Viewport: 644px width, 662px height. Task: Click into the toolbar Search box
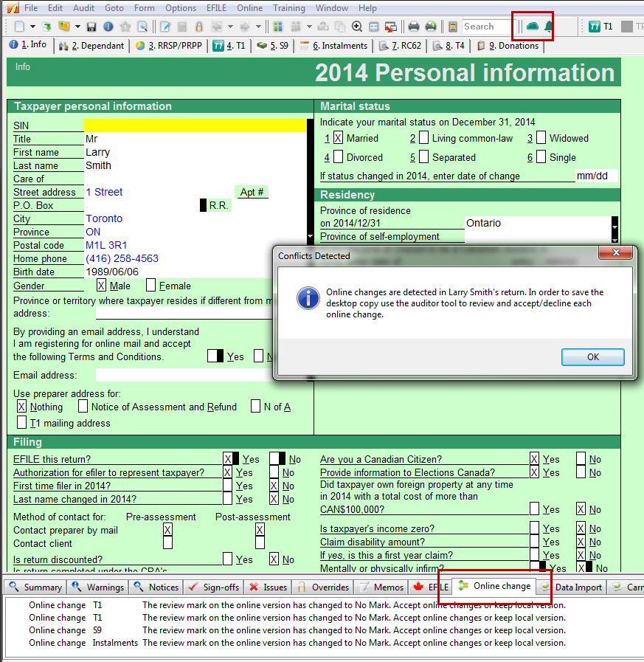coord(488,27)
